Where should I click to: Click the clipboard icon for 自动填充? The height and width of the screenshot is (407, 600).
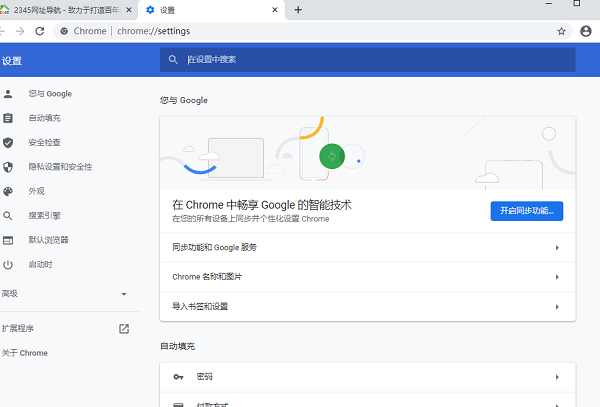tap(8, 118)
